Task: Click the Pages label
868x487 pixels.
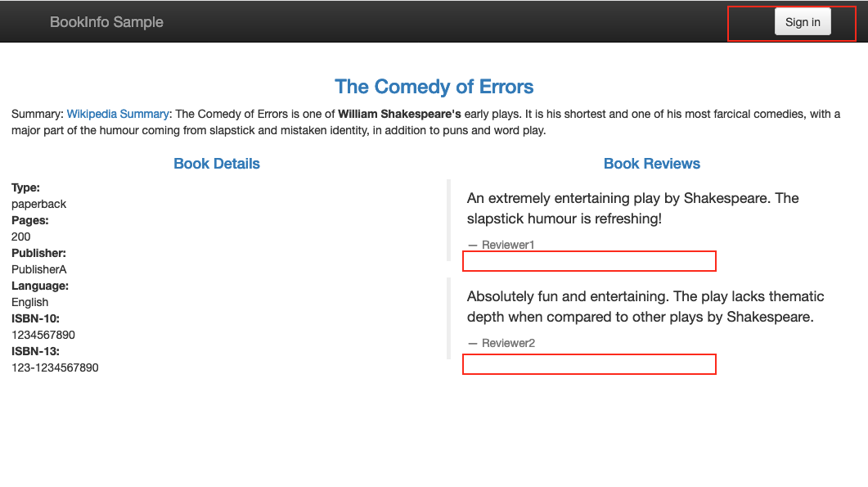Action: click(x=30, y=220)
